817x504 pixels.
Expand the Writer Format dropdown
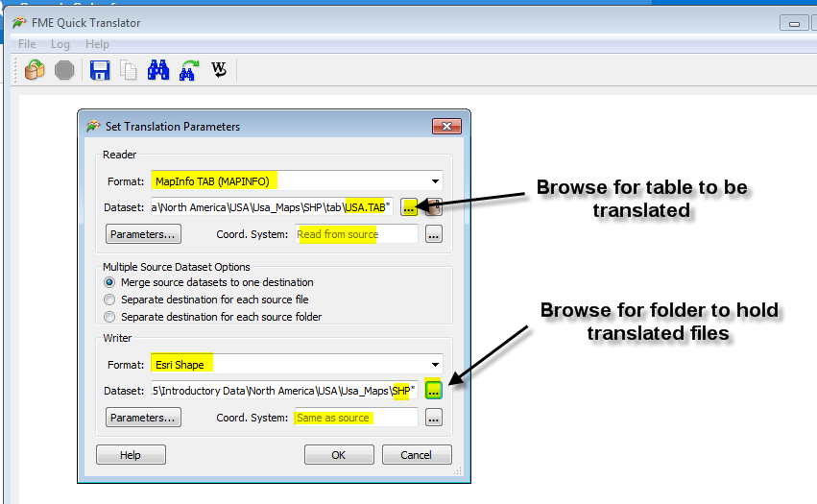tap(436, 364)
